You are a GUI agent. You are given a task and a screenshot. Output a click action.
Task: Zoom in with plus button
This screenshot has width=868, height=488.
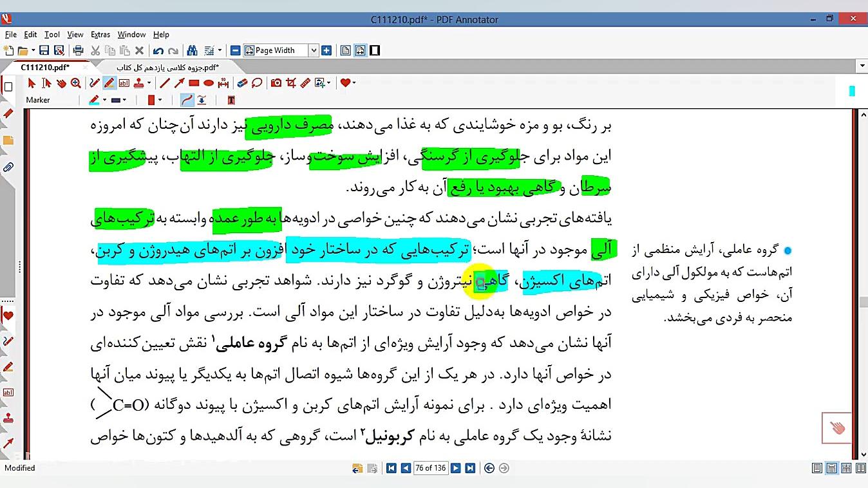[x=326, y=50]
